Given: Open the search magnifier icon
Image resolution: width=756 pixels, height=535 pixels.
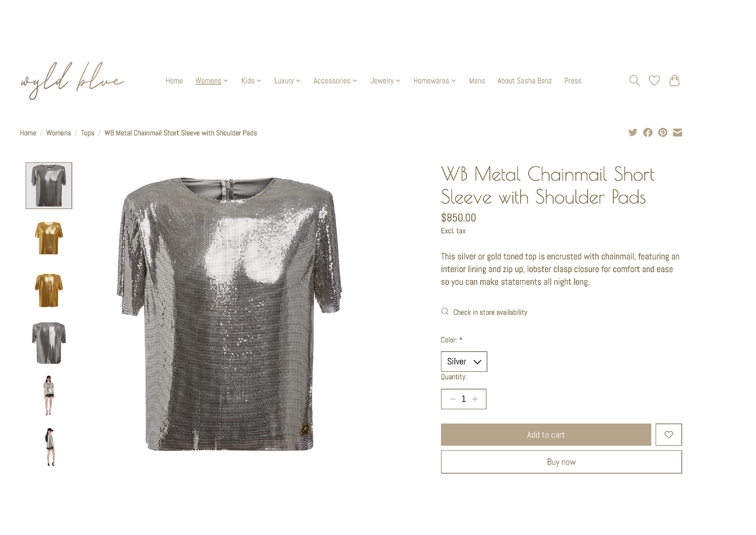Looking at the screenshot, I should (x=634, y=81).
